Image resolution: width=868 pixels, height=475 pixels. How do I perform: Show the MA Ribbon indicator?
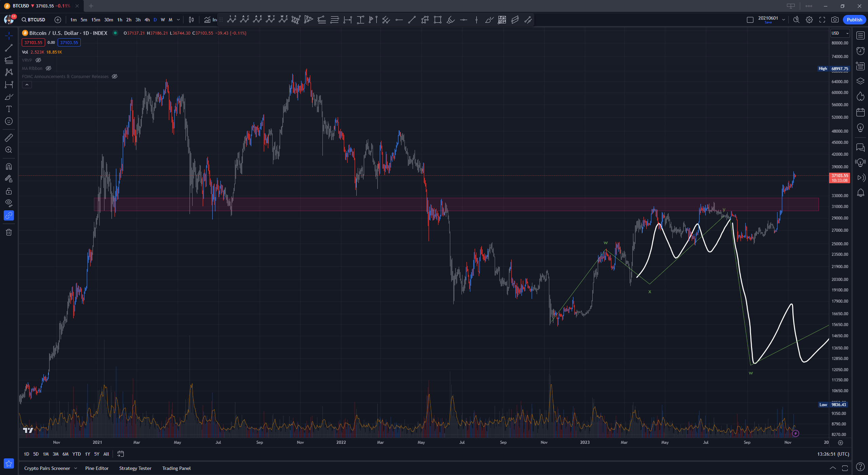click(x=48, y=68)
